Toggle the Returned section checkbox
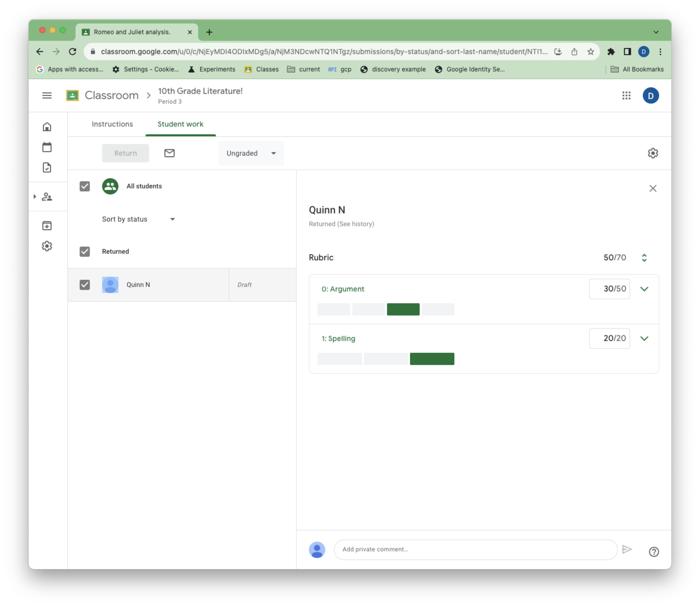Viewport: 700px width, 607px height. [85, 251]
